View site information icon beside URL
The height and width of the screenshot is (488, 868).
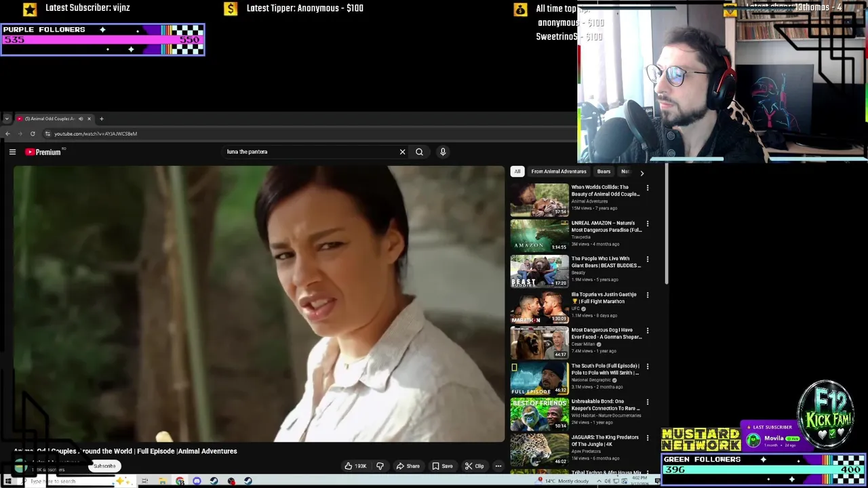tap(47, 134)
